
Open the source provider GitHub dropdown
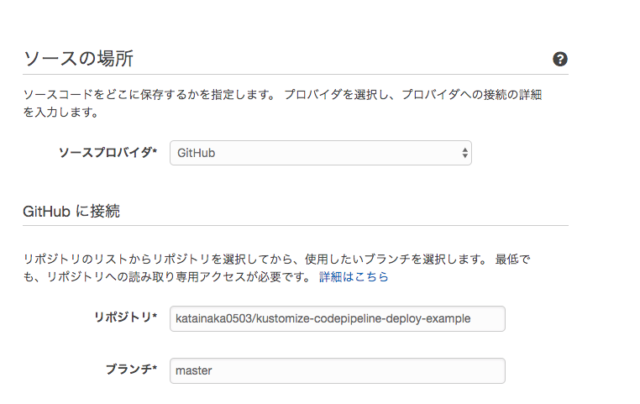(321, 153)
